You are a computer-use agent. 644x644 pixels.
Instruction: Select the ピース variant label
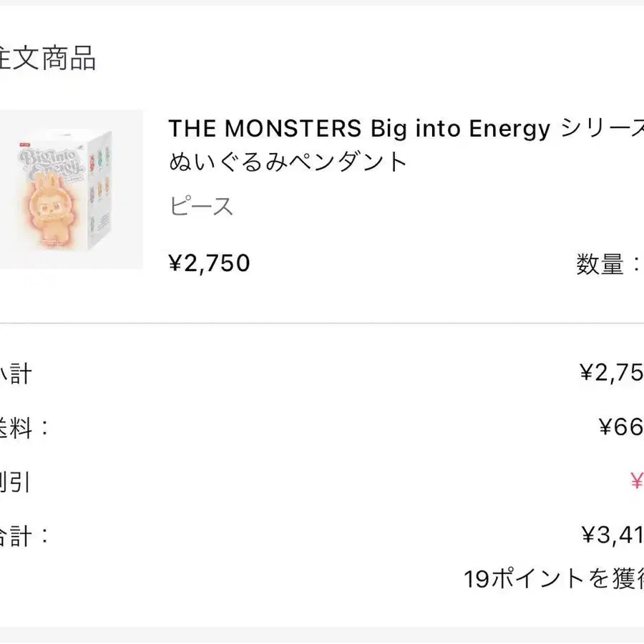point(201,207)
